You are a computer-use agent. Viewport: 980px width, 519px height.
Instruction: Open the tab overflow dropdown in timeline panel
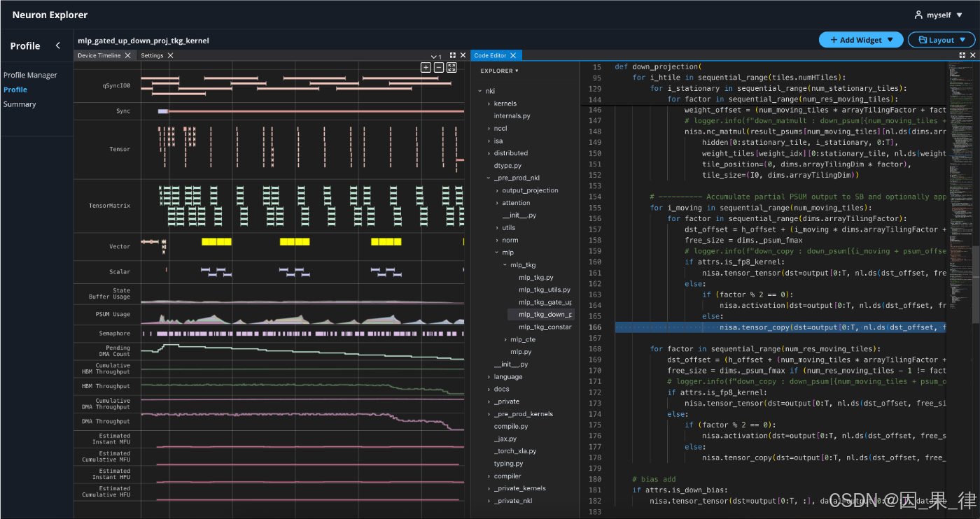click(435, 56)
